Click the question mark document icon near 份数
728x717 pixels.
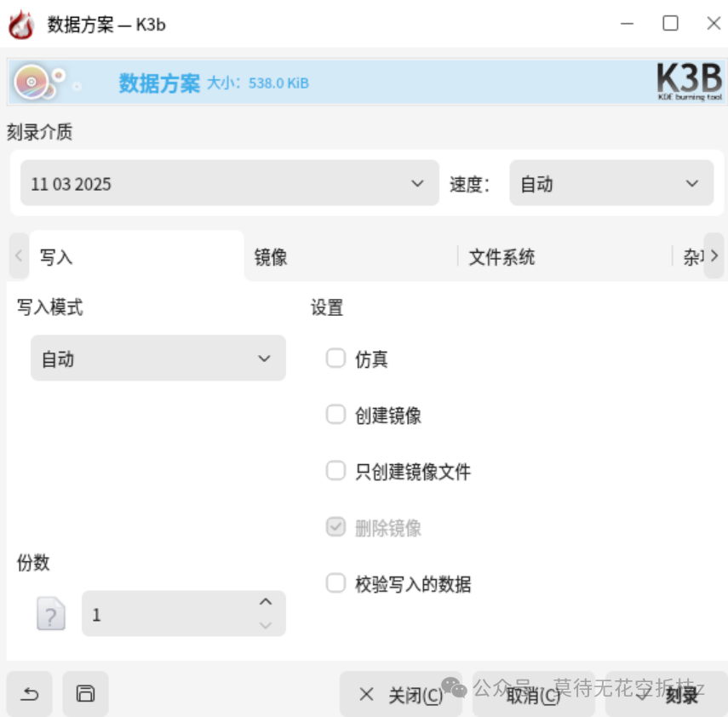[50, 613]
